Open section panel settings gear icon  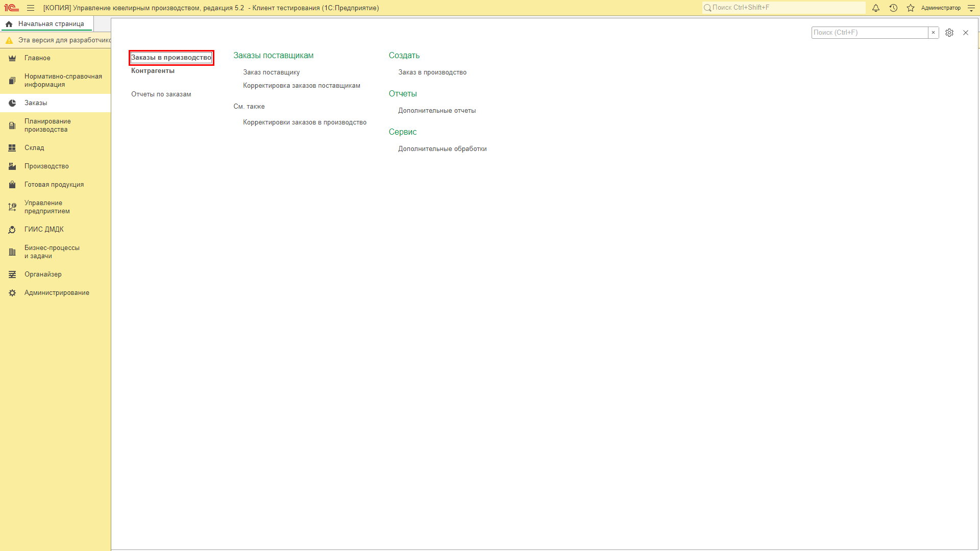(949, 33)
